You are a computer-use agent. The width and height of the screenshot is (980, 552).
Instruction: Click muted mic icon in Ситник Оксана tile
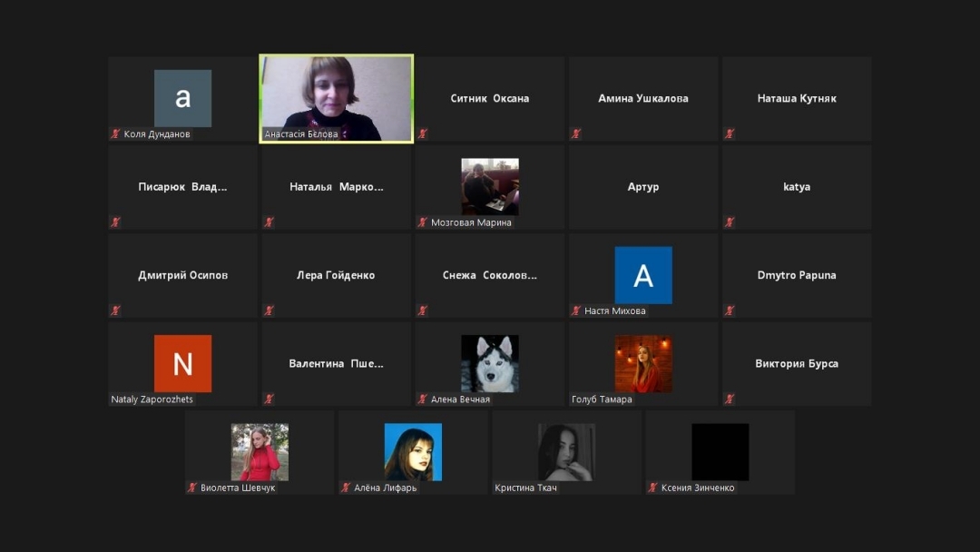pyautogui.click(x=423, y=133)
